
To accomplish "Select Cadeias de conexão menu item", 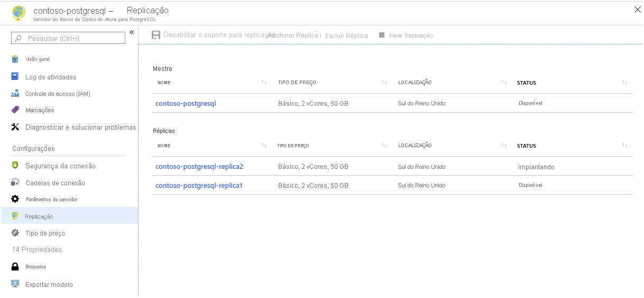I will [x=55, y=183].
